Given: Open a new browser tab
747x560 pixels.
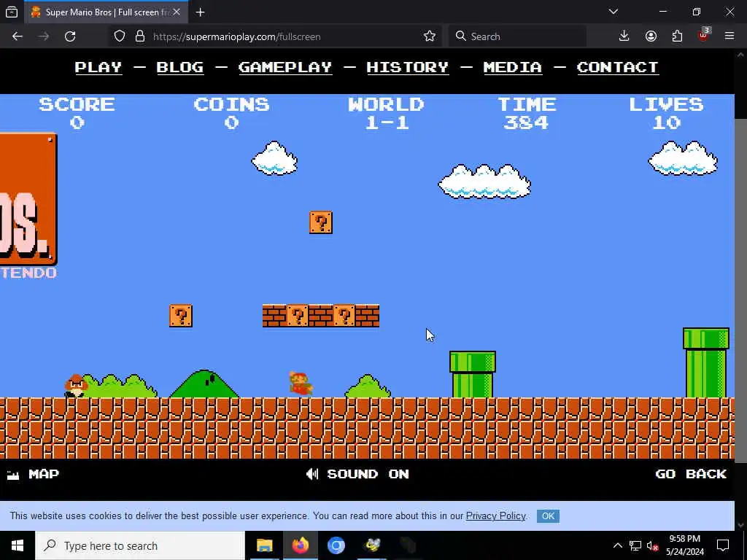Looking at the screenshot, I should pyautogui.click(x=200, y=12).
